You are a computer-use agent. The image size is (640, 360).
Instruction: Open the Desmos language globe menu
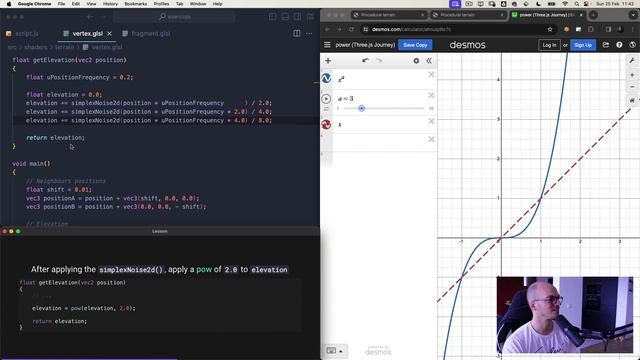[x=633, y=45]
